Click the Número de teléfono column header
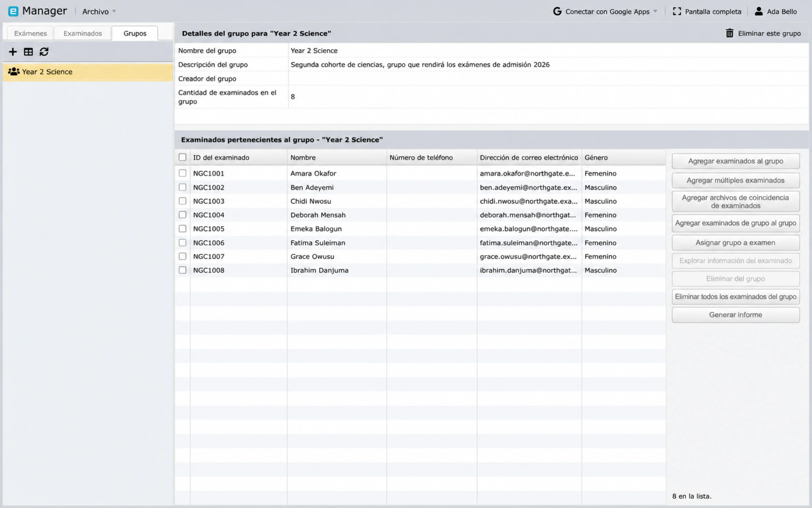The width and height of the screenshot is (812, 508). point(431,157)
